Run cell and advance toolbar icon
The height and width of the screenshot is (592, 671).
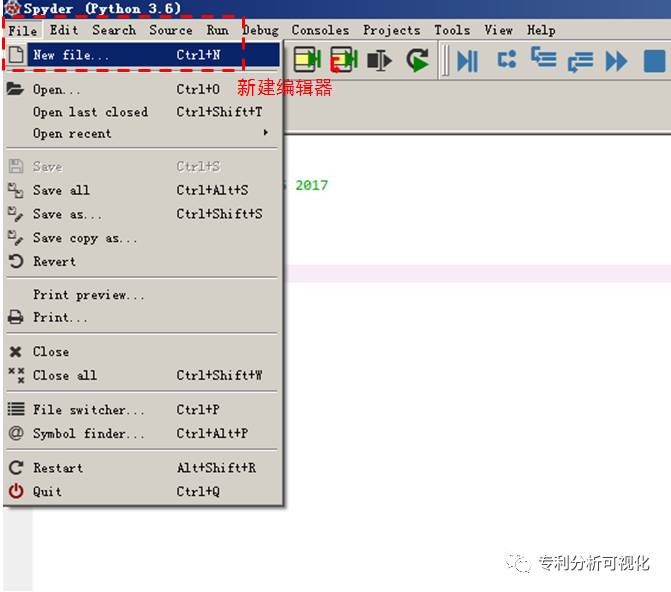[x=344, y=59]
